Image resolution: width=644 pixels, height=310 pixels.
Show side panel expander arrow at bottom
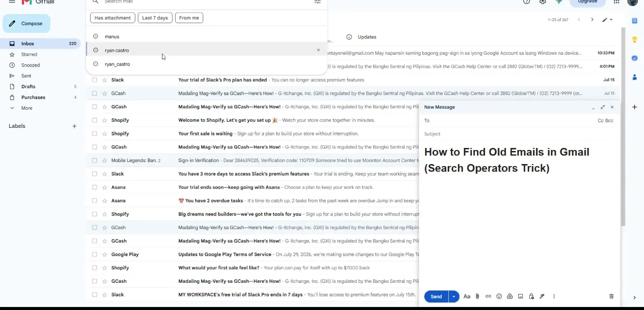634,297
